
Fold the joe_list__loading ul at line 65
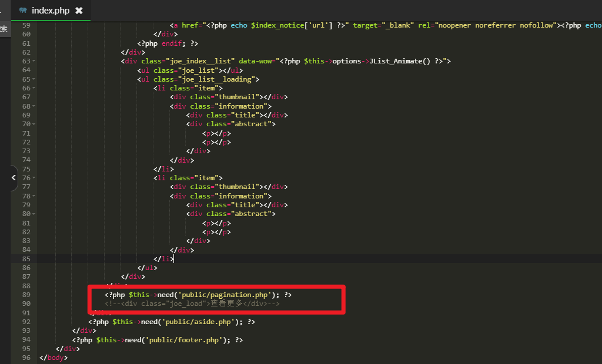[34, 79]
